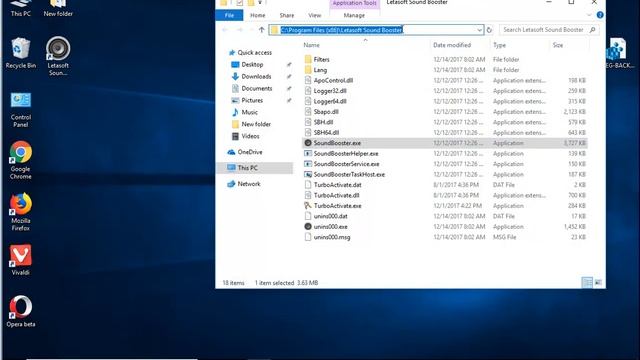The image size is (640, 360).
Task: Select the SoundBoosterTaskHost.exe icon
Action: [308, 174]
